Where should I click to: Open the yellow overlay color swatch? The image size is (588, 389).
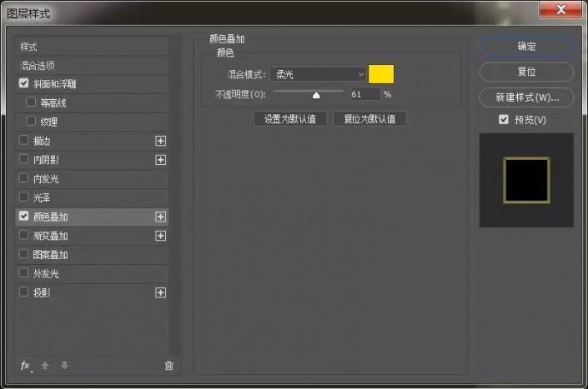[x=381, y=74]
